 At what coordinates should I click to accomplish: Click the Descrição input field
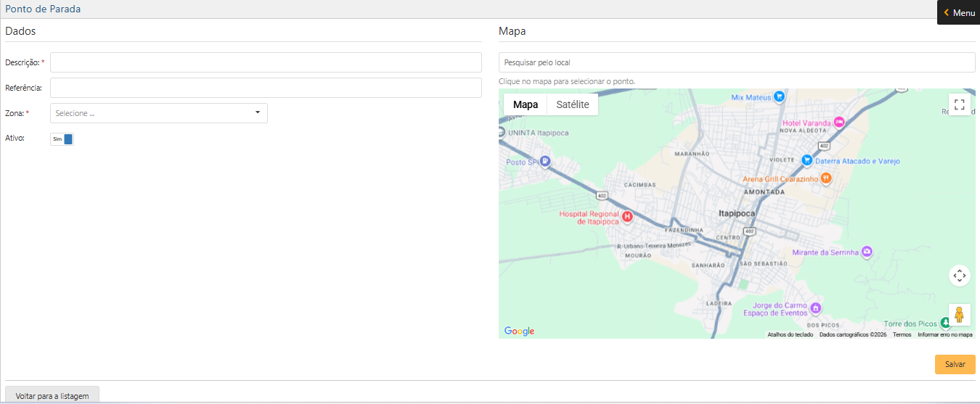tap(266, 62)
